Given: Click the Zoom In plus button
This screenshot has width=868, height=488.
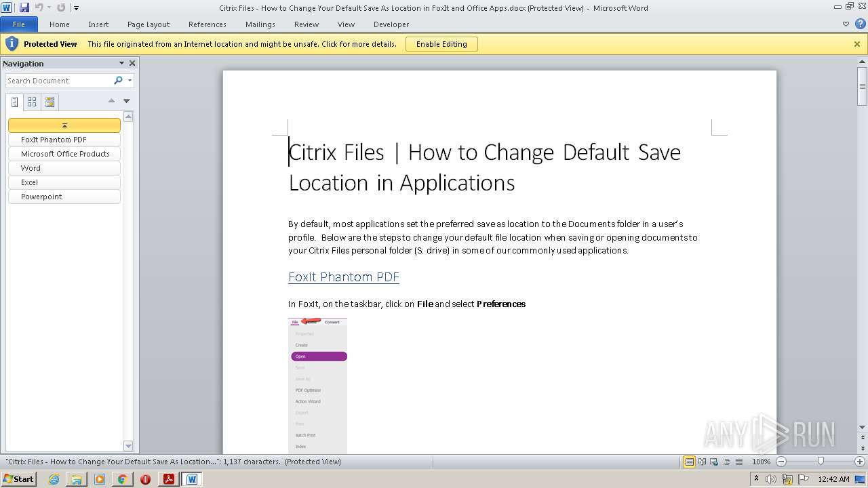Looking at the screenshot, I should (x=860, y=462).
